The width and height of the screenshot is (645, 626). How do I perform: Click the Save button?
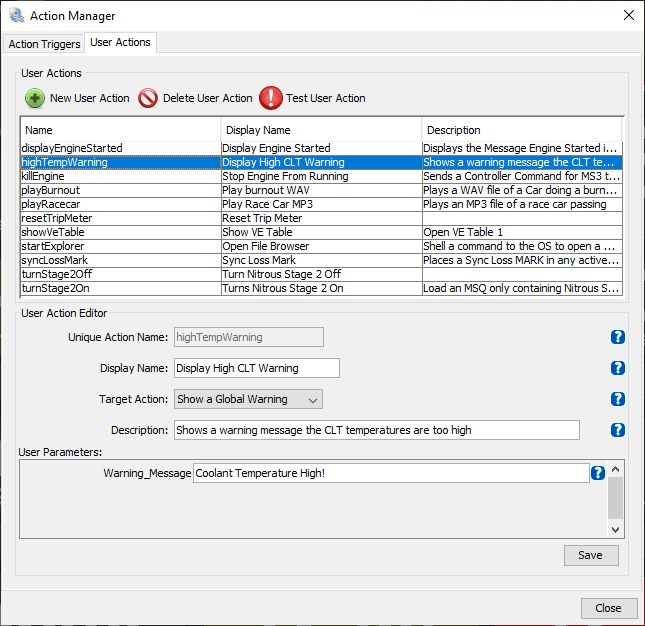[591, 555]
